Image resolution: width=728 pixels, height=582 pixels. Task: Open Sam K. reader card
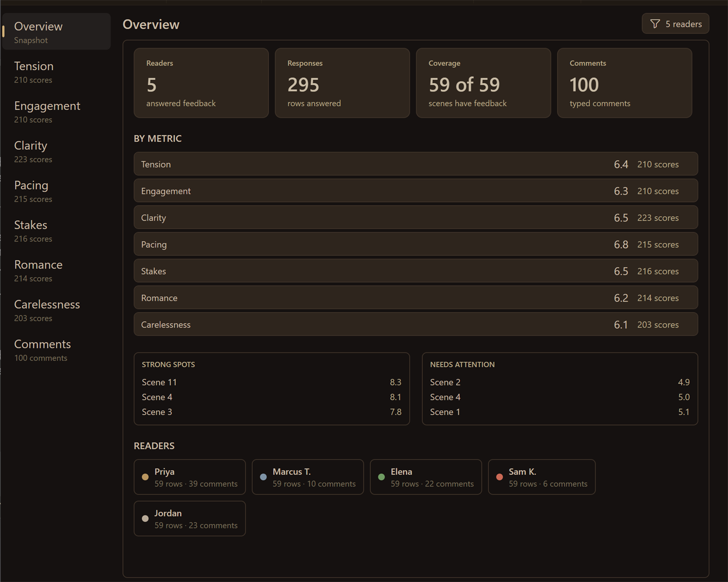[542, 477]
